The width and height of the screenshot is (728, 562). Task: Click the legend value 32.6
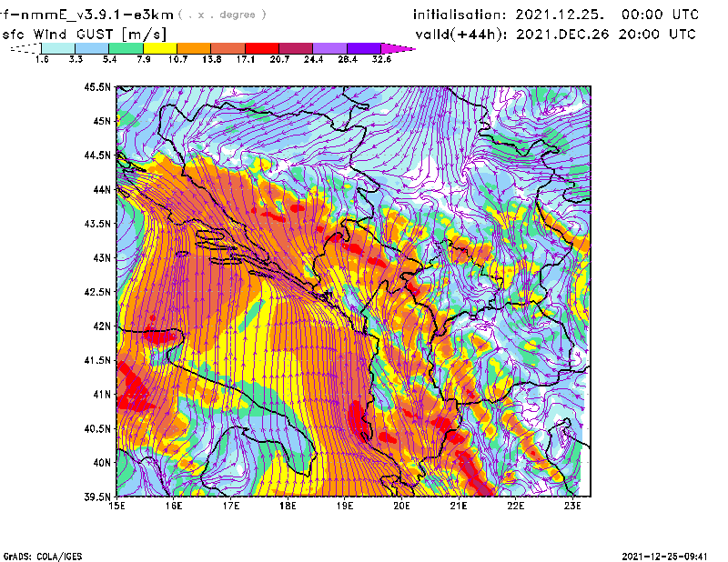(x=381, y=59)
